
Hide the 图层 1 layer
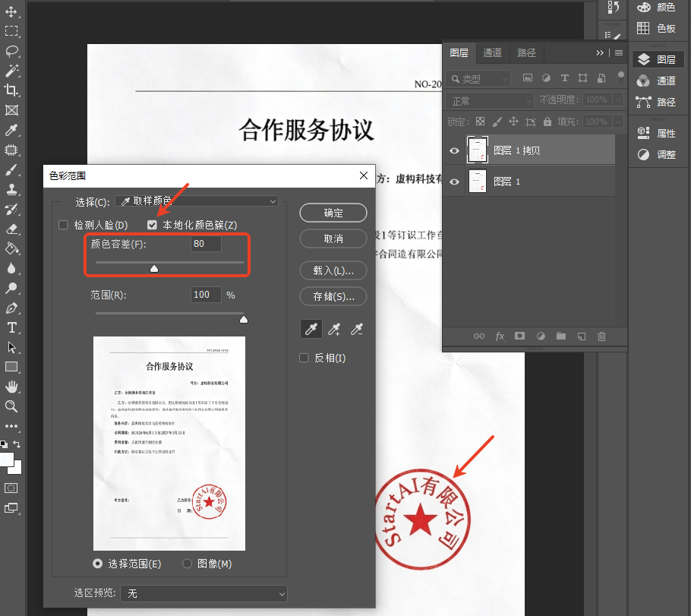[x=454, y=182]
